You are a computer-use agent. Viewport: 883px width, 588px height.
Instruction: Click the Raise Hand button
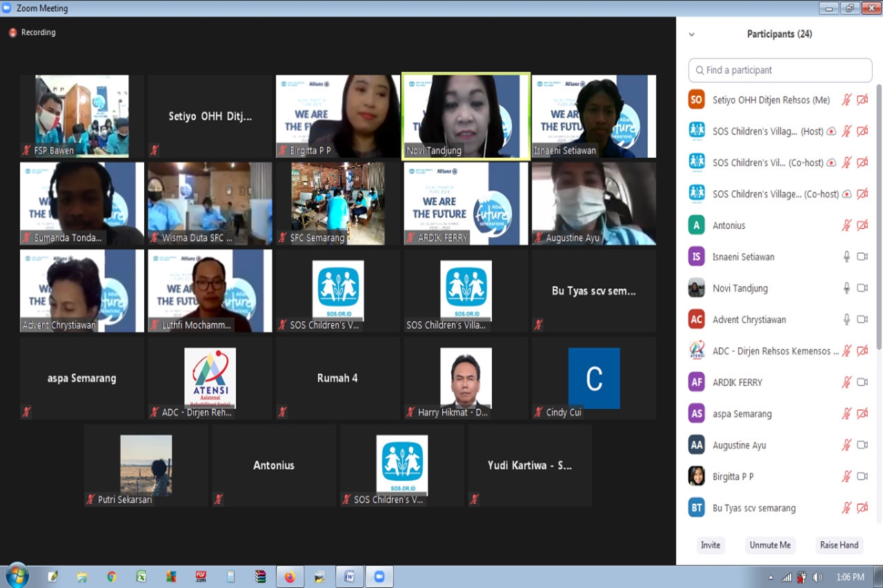(839, 545)
